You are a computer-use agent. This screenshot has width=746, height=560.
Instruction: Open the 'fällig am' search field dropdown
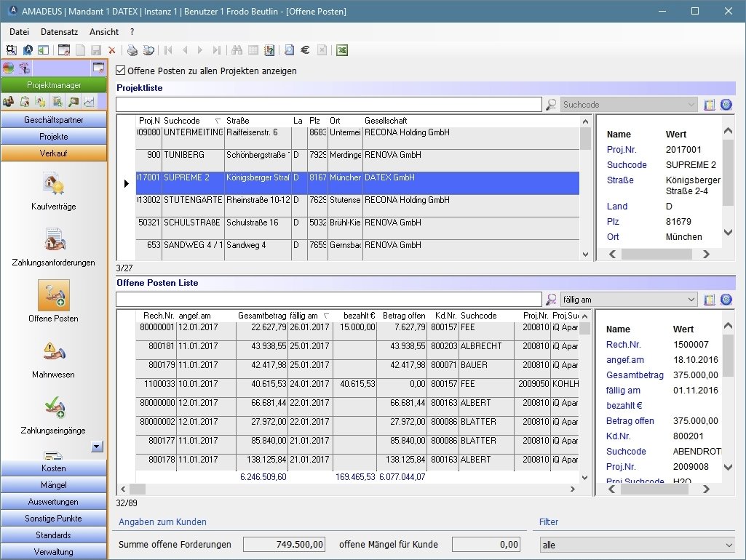(x=691, y=300)
